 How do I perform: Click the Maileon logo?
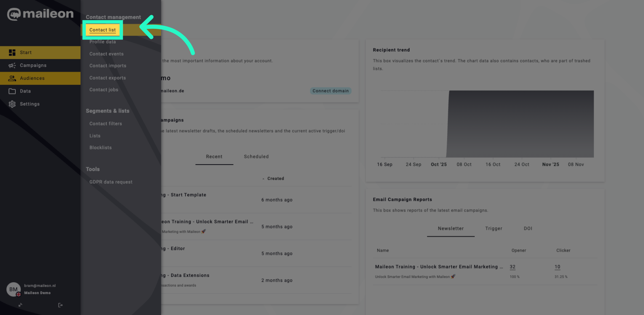click(40, 14)
